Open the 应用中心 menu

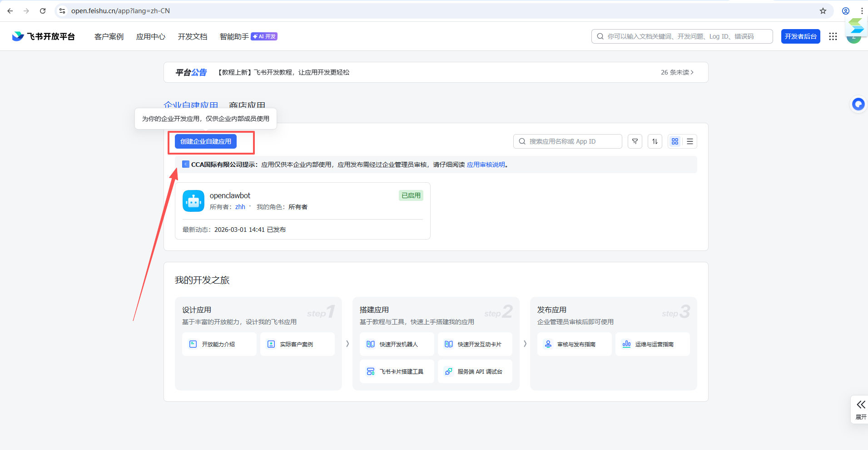point(151,36)
